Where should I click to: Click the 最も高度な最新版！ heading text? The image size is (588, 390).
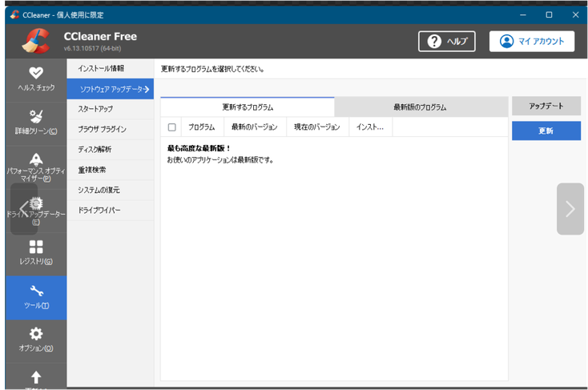click(x=199, y=148)
